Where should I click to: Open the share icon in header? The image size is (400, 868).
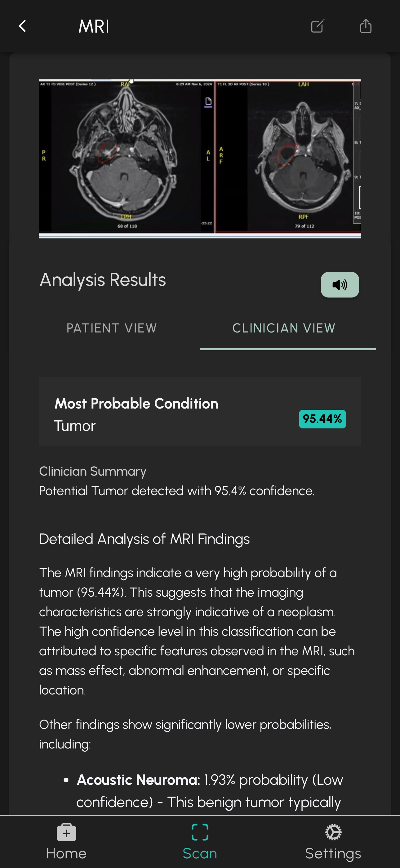point(366,26)
